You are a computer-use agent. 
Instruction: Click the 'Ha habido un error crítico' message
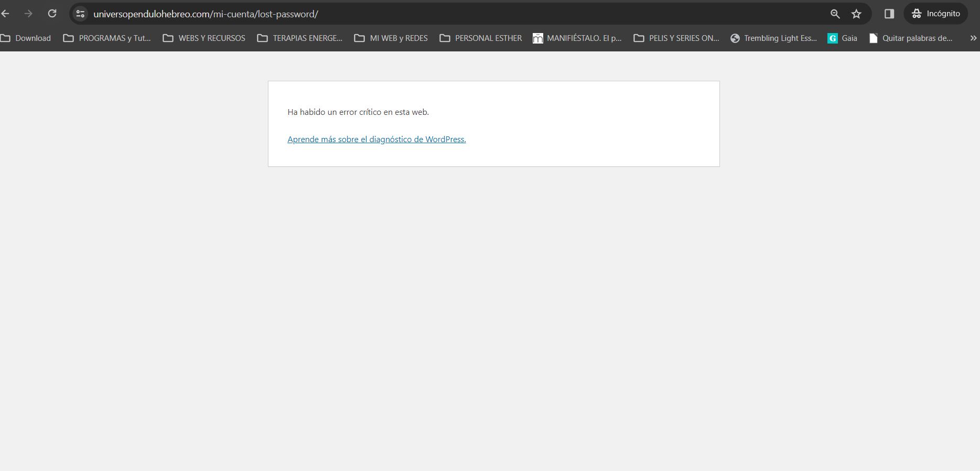click(x=358, y=112)
